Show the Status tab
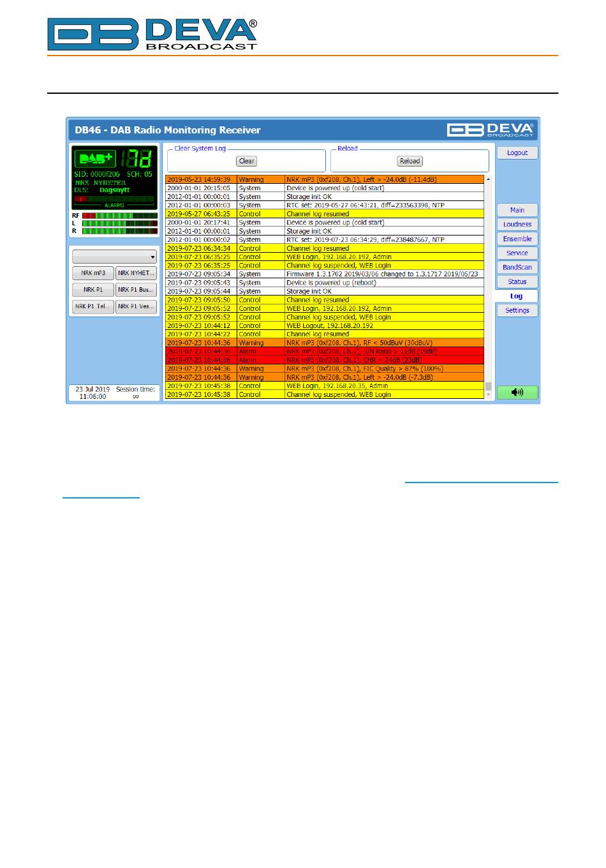Screen dimensions: 606x868 tap(517, 281)
